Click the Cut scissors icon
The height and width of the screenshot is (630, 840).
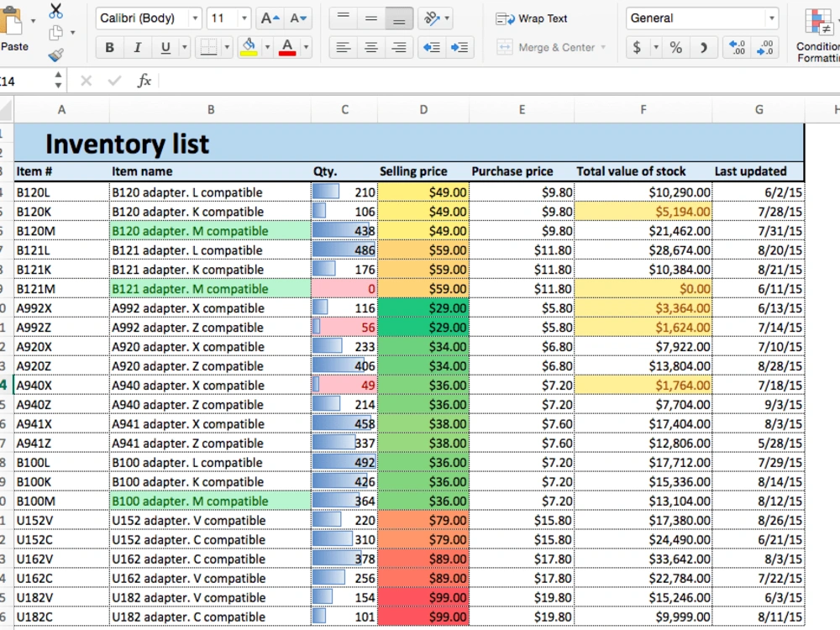coord(55,11)
